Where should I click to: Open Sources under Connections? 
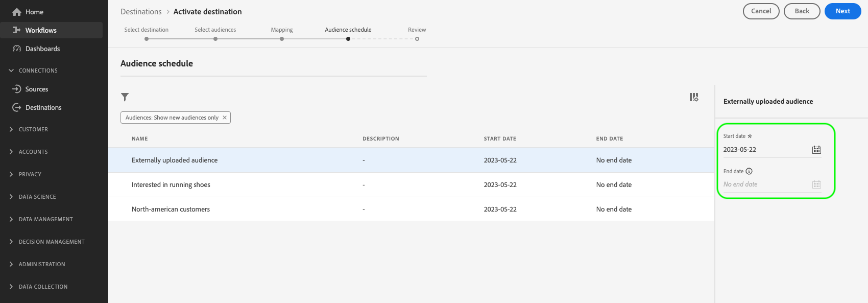point(37,89)
